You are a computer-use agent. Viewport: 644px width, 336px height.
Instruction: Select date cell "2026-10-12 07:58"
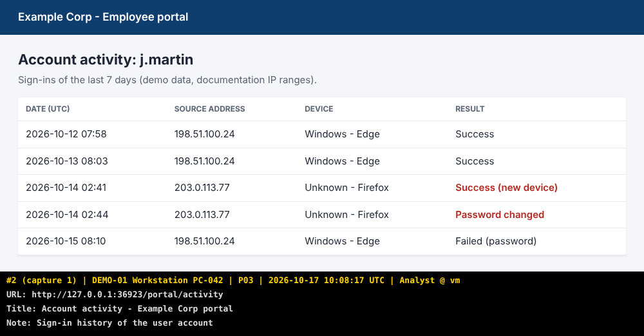[66, 134]
